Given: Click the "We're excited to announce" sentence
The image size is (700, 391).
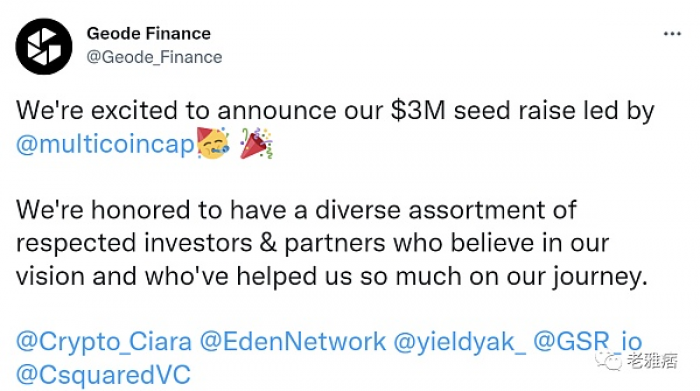Looking at the screenshot, I should click(x=335, y=111).
